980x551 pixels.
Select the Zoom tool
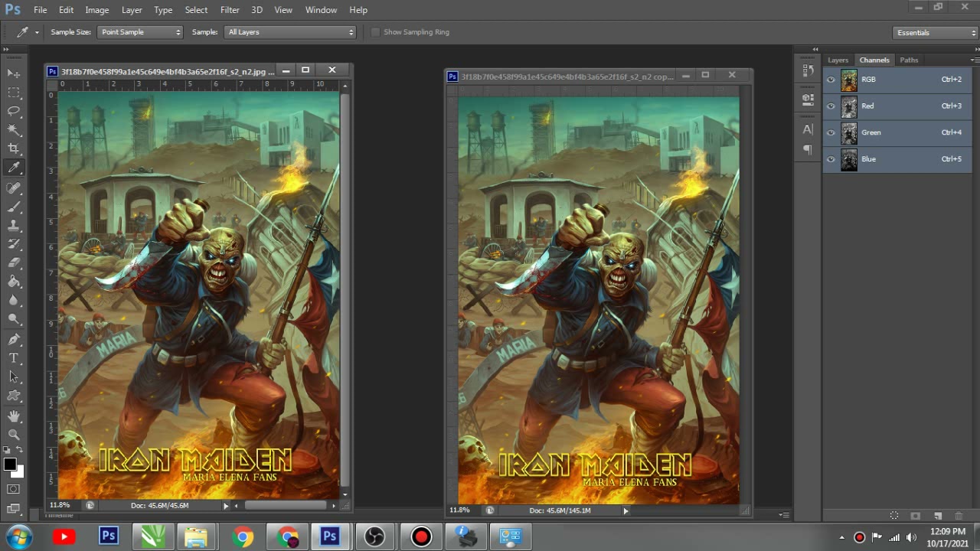14,435
